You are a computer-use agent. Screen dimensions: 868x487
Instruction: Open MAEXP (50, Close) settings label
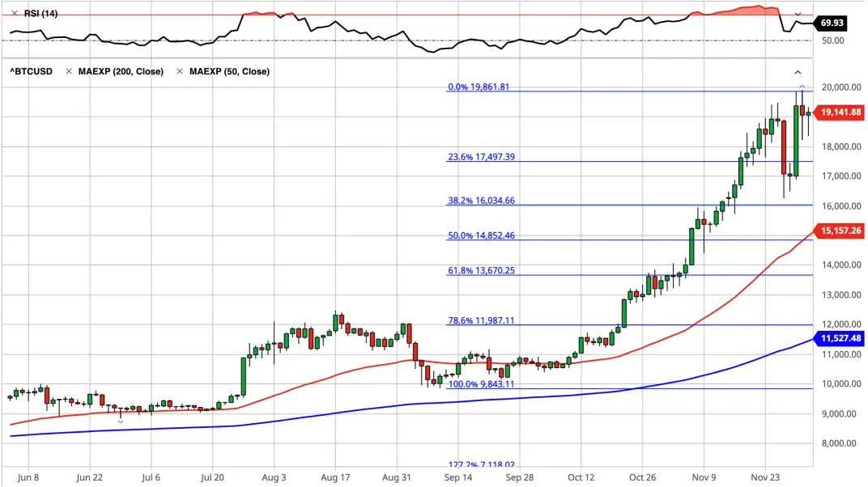click(x=229, y=71)
